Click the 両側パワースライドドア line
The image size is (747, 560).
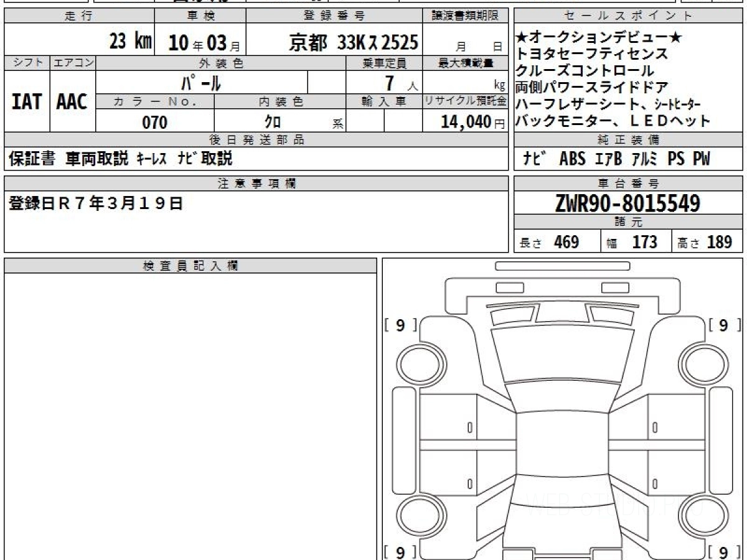pyautogui.click(x=591, y=88)
